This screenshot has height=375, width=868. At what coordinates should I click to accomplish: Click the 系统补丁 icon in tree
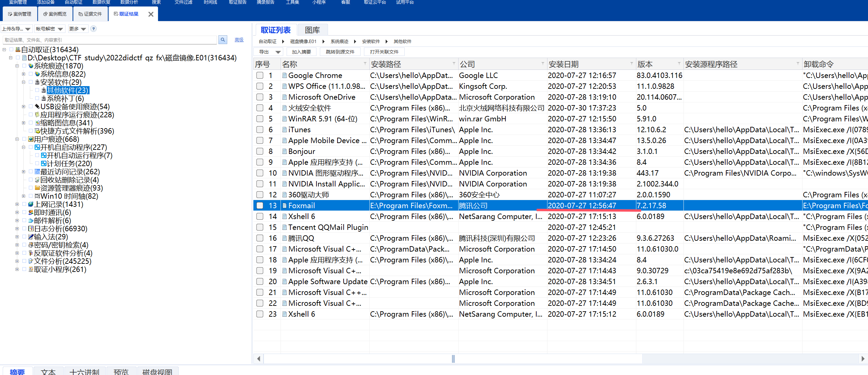pos(44,98)
